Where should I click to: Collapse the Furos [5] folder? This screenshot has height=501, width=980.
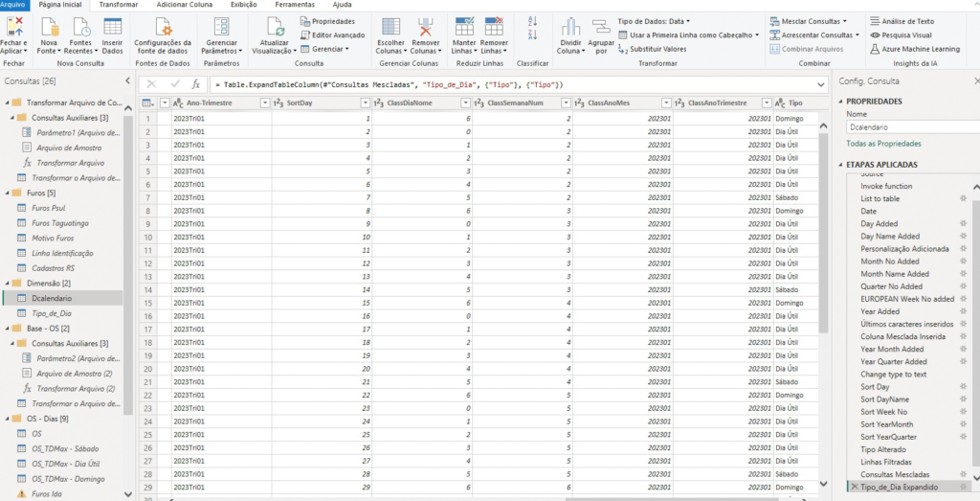click(7, 194)
